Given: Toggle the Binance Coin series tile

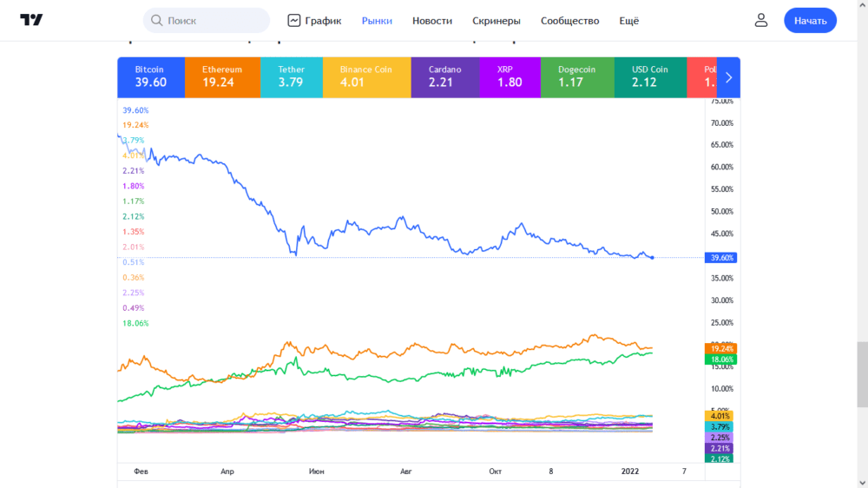Looking at the screenshot, I should (x=365, y=77).
